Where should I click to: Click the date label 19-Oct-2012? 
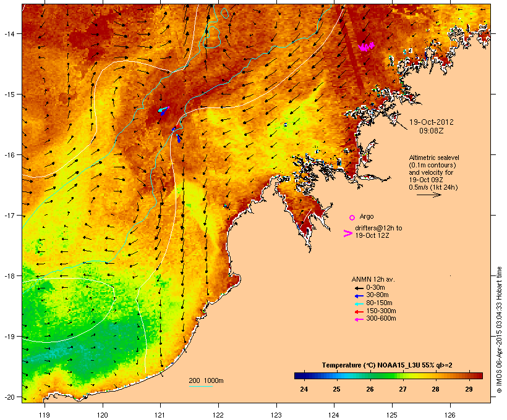click(432, 122)
